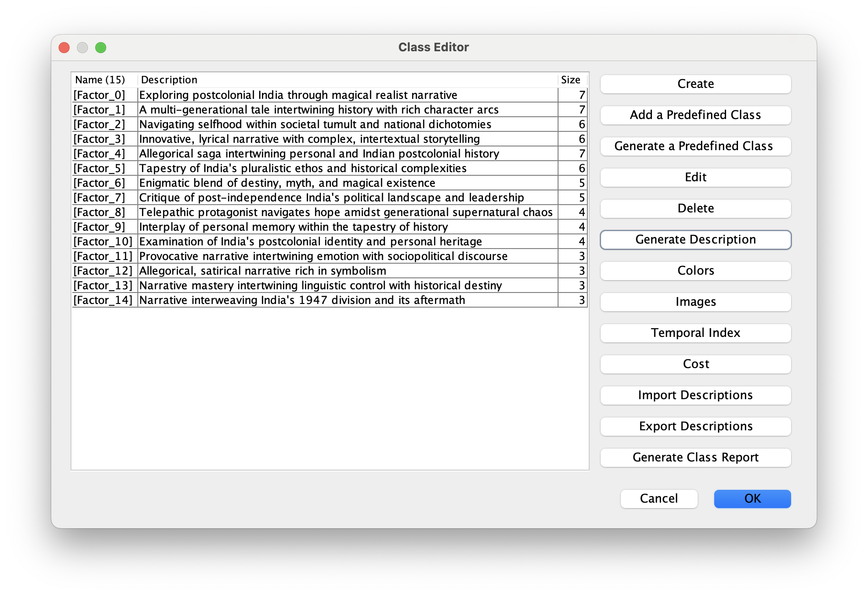The height and width of the screenshot is (596, 868).
Task: Click the Description column header
Action: click(169, 80)
